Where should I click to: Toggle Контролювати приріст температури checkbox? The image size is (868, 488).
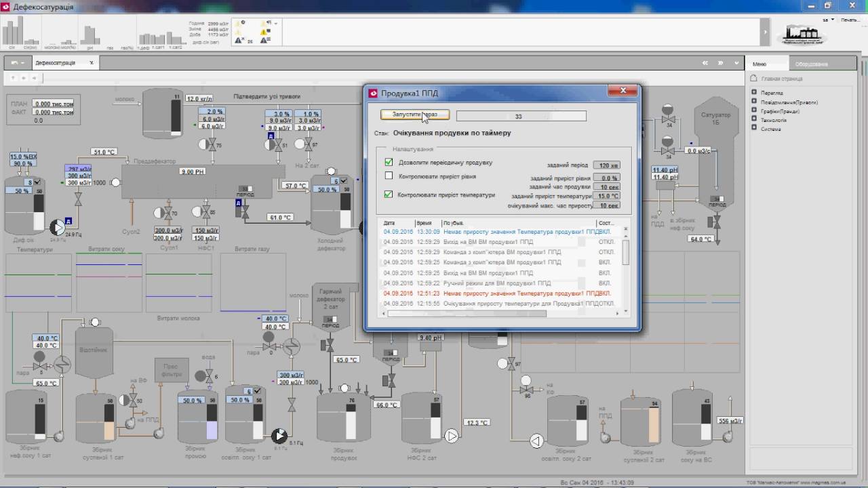[x=389, y=195]
